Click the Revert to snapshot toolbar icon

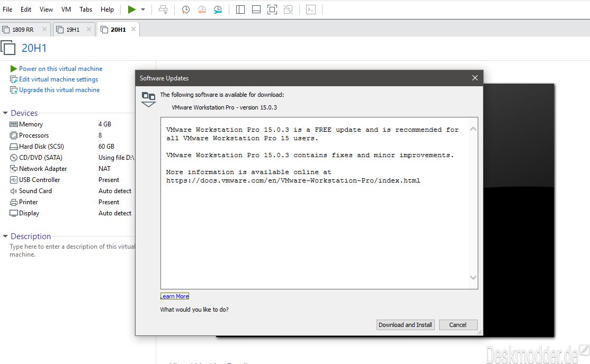click(202, 10)
